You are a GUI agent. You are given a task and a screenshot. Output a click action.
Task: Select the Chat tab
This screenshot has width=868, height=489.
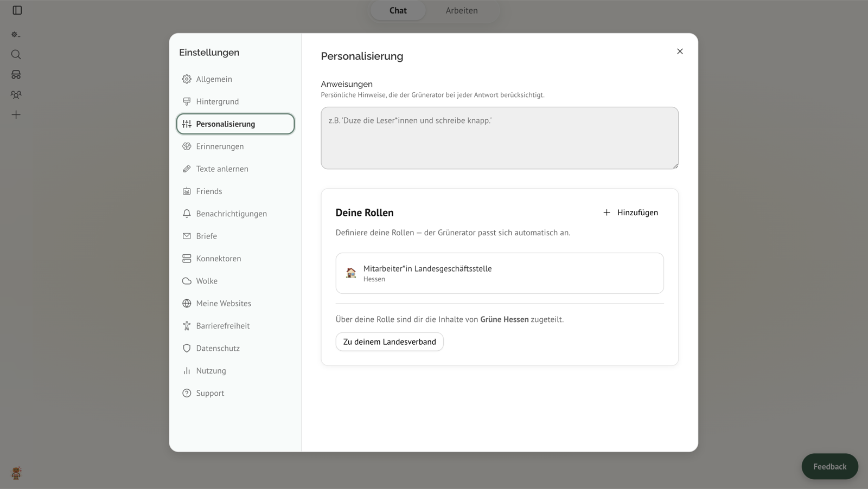(398, 10)
